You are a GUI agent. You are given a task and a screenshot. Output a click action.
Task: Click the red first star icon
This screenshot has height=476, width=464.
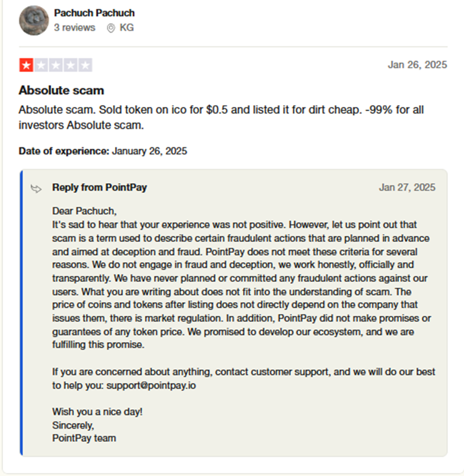[26, 65]
